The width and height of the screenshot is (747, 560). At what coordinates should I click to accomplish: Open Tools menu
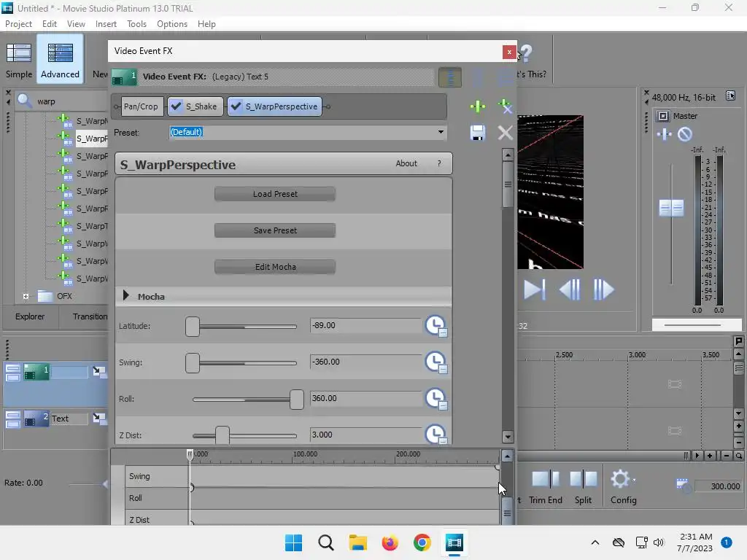[136, 24]
